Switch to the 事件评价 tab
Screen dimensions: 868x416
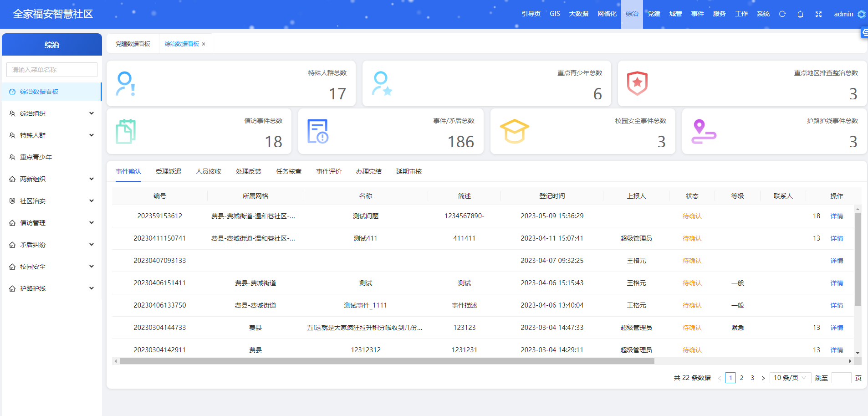(x=329, y=171)
